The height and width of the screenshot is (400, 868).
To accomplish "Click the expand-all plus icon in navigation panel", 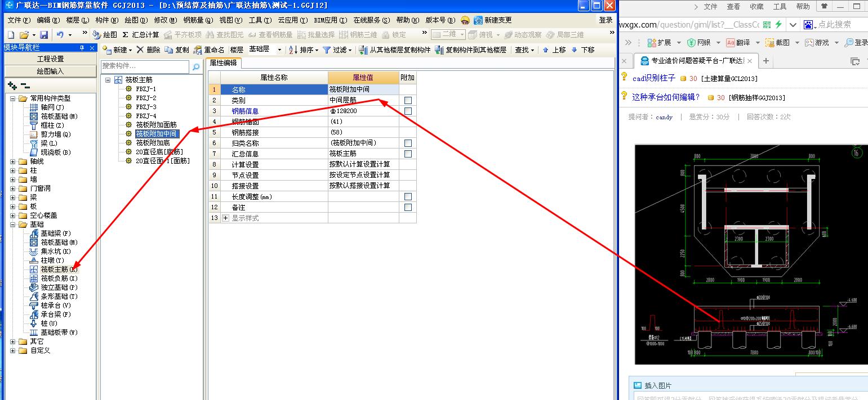I will [12, 86].
